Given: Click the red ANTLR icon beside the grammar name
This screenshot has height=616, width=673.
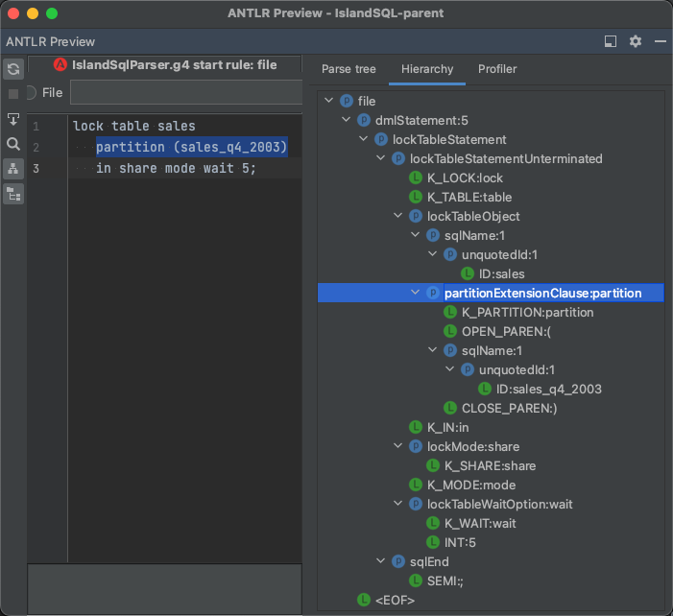Looking at the screenshot, I should click(x=60, y=65).
